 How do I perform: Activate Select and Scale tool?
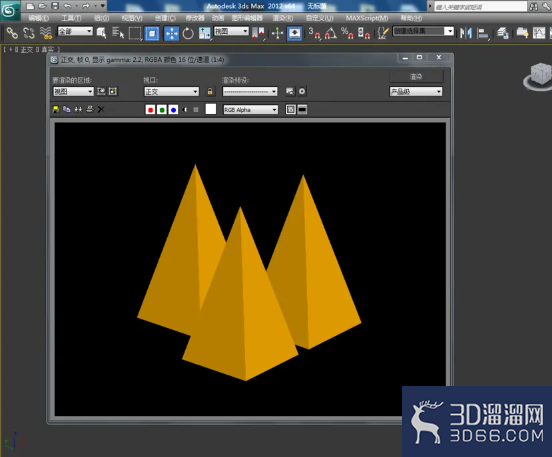(205, 33)
